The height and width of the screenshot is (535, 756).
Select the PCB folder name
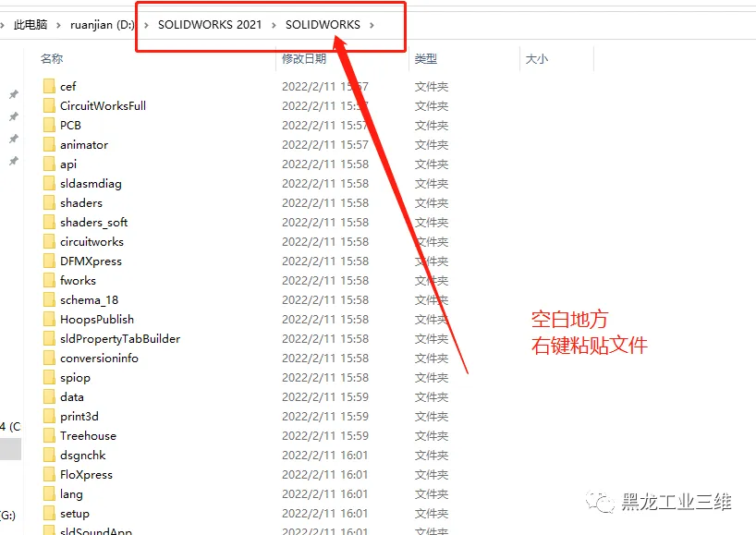(x=70, y=126)
